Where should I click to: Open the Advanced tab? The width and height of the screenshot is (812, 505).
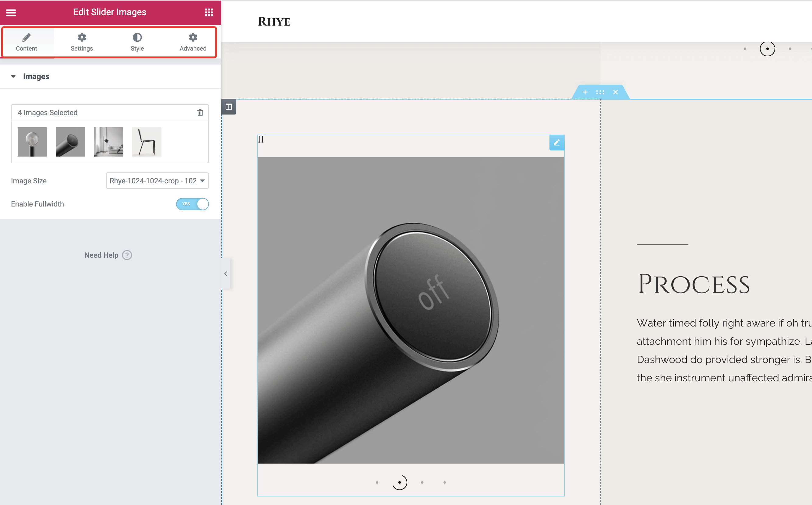point(193,42)
